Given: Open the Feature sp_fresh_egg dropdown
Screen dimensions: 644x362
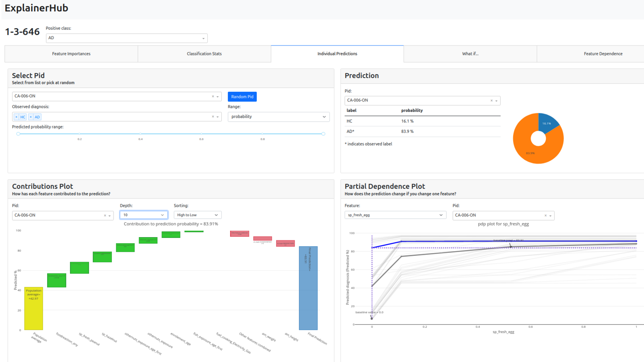Looking at the screenshot, I should coord(395,215).
